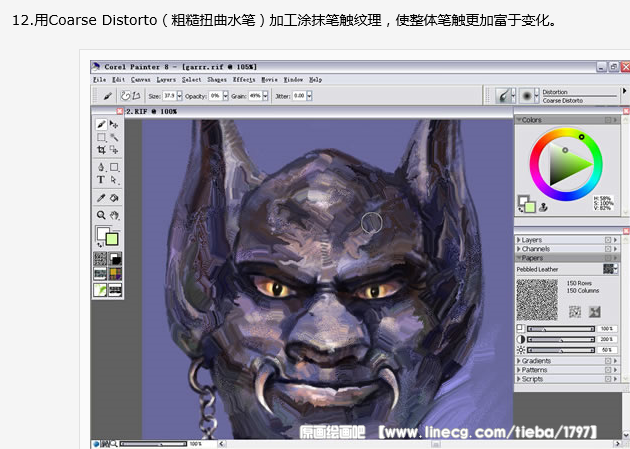Select the Layer Adjuster tool
Viewport: 630px width, 449px height.
114,124
